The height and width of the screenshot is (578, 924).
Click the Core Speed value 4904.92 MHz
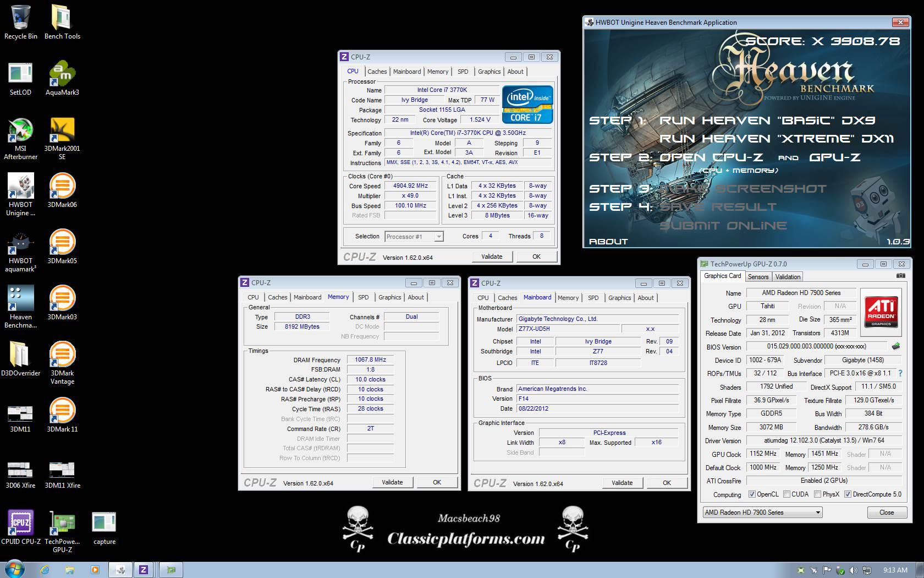(410, 186)
